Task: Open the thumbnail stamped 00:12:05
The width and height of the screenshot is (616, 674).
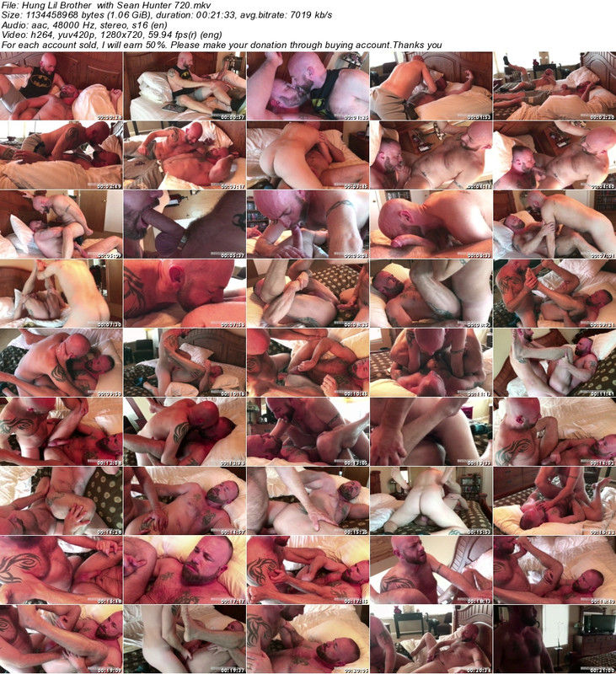Action: click(x=308, y=431)
